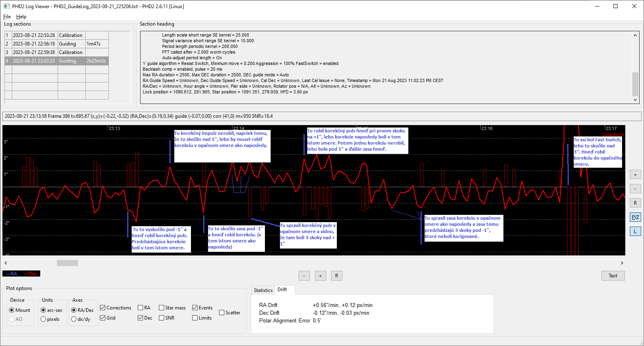This screenshot has height=346, width=644.
Task: Click the frame info status line
Action: 322,116
